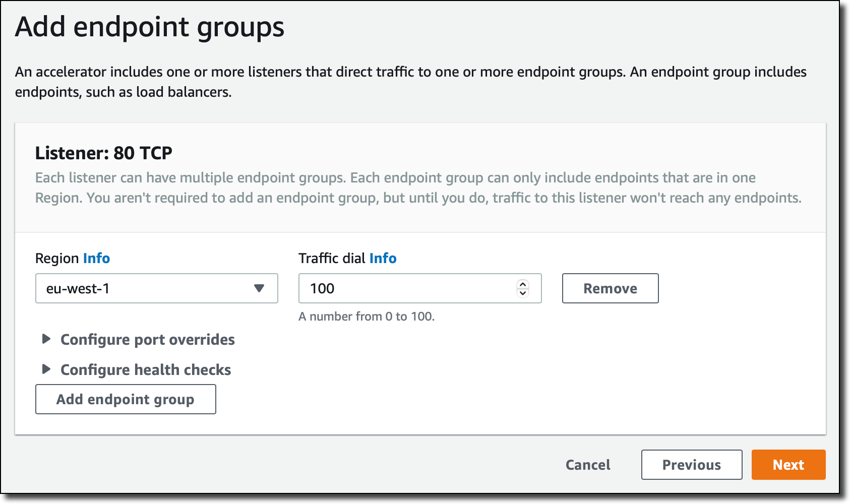Go back with the Previous button
This screenshot has height=504, width=850.
coord(692,465)
